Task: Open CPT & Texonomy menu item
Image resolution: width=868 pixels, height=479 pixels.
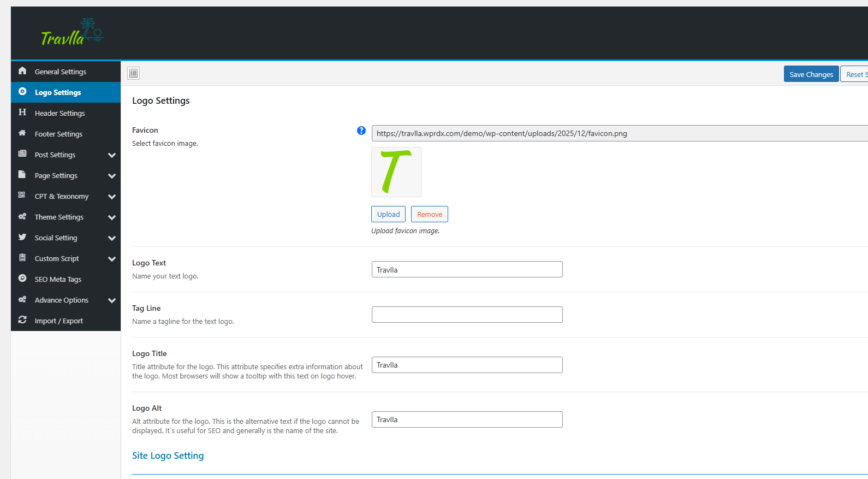Action: 61,197
